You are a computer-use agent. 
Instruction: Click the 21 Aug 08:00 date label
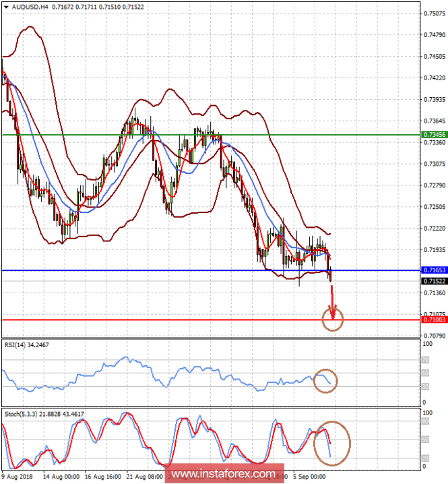144,477
